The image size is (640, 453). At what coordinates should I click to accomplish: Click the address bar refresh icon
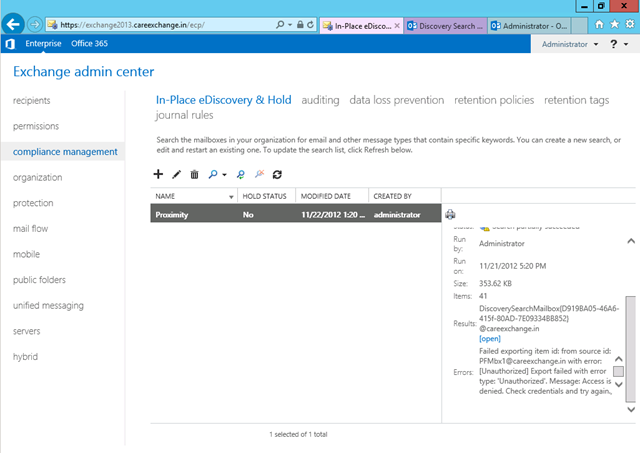pyautogui.click(x=311, y=24)
